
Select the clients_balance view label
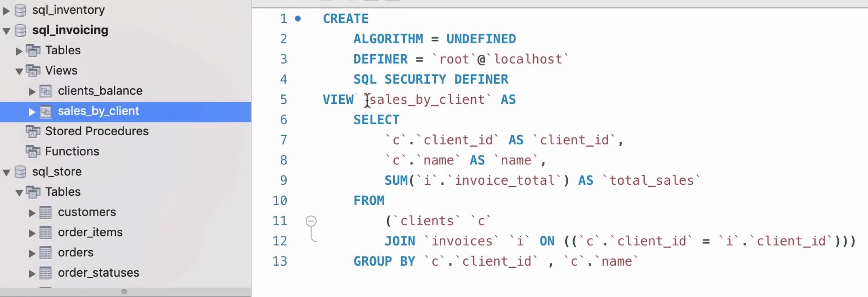[x=100, y=91]
